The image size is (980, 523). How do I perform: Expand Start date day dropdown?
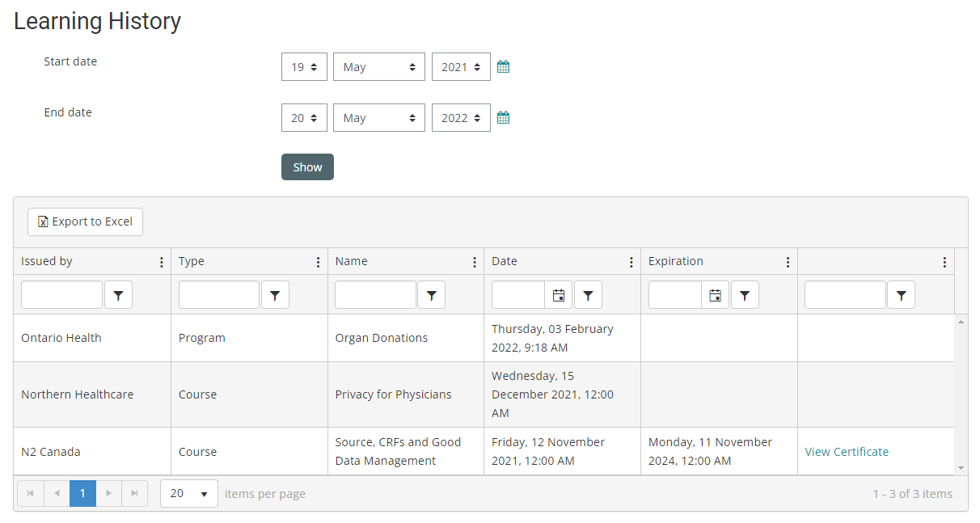[304, 67]
